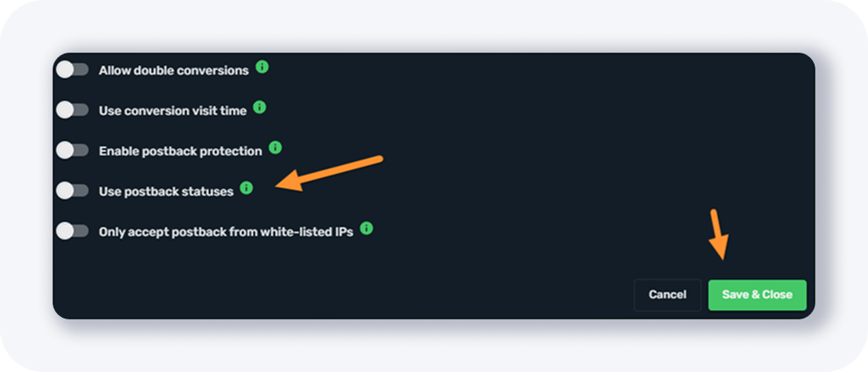The image size is (868, 372).
Task: Switch on Use postback statuses toggle
Action: point(73,190)
